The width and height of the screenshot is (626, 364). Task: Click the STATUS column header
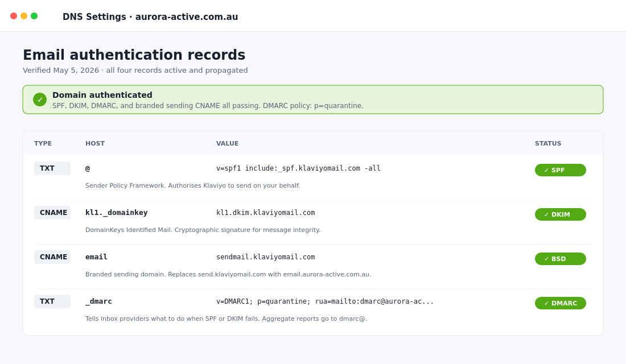548,143
